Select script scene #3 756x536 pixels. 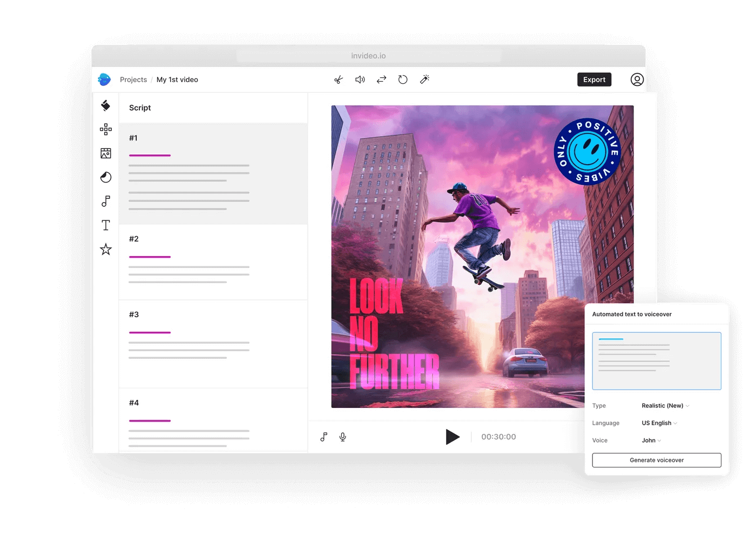213,344
